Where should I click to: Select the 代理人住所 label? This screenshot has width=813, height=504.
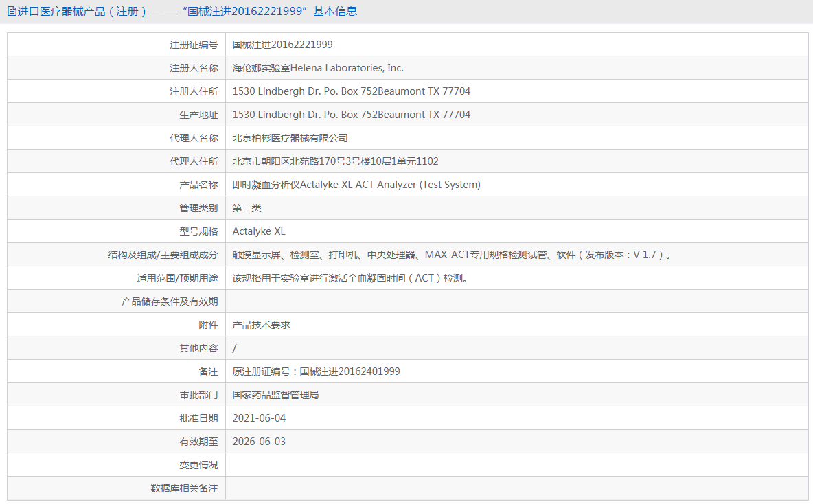click(194, 162)
